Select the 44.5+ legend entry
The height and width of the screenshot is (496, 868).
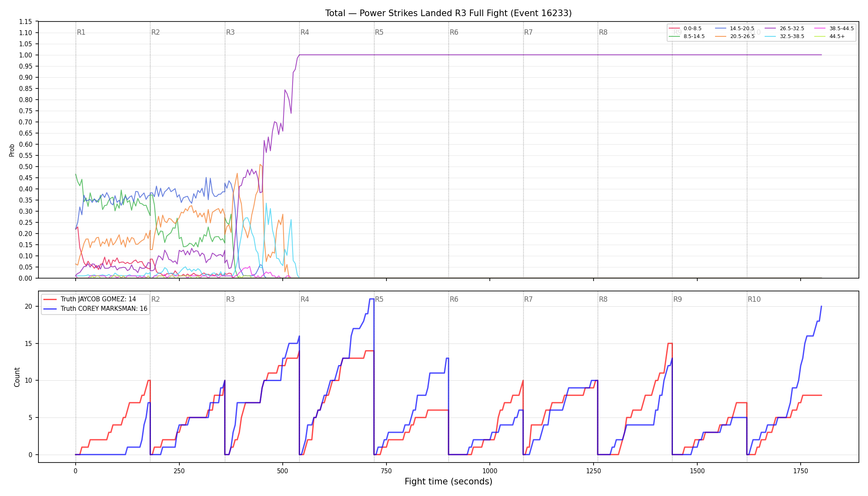pos(830,36)
